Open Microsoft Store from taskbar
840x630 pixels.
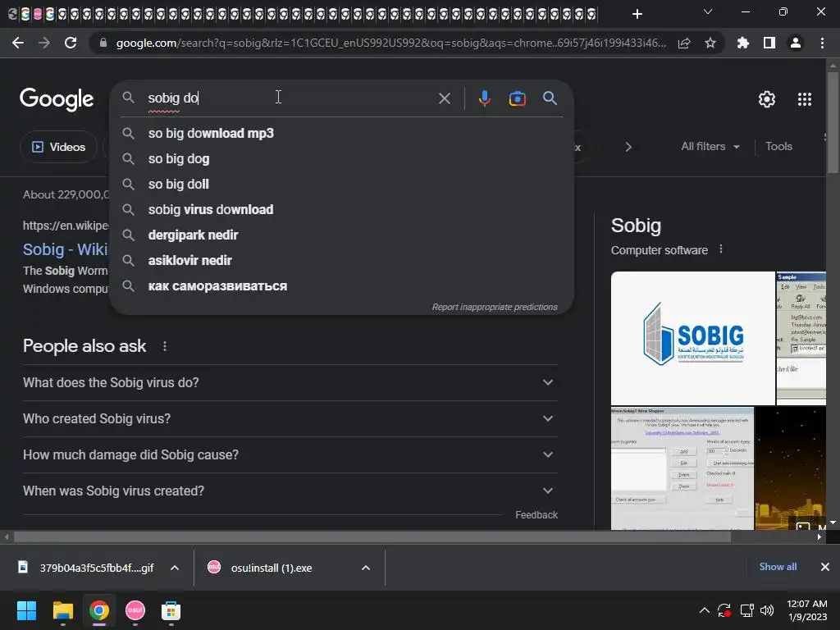click(x=171, y=610)
